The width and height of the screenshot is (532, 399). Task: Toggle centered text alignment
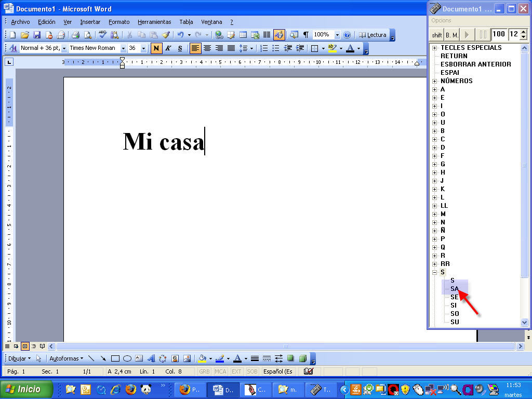[x=207, y=48]
